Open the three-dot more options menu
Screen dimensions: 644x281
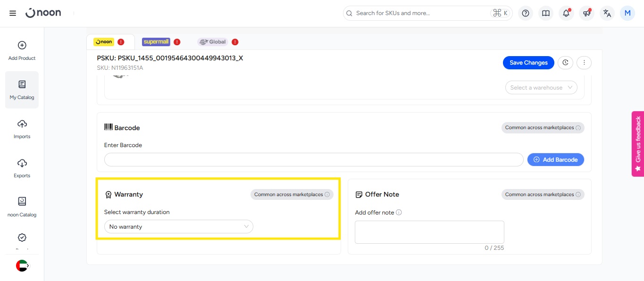pyautogui.click(x=584, y=63)
